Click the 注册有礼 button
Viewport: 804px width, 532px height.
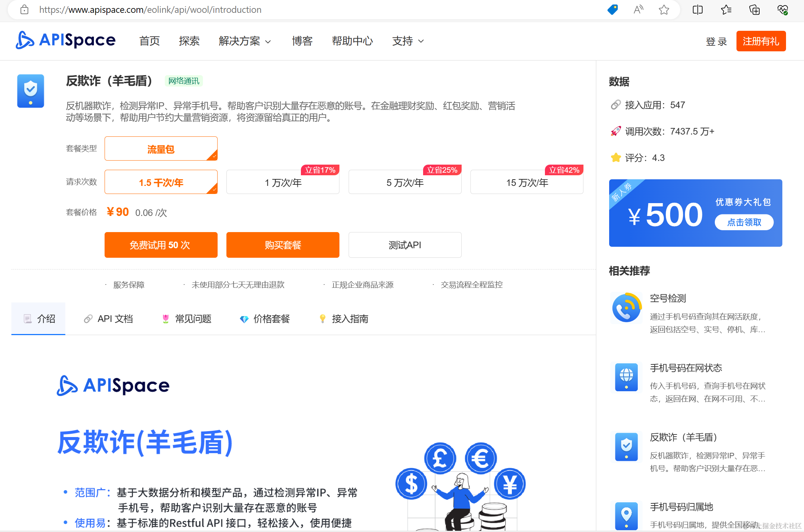pos(761,41)
